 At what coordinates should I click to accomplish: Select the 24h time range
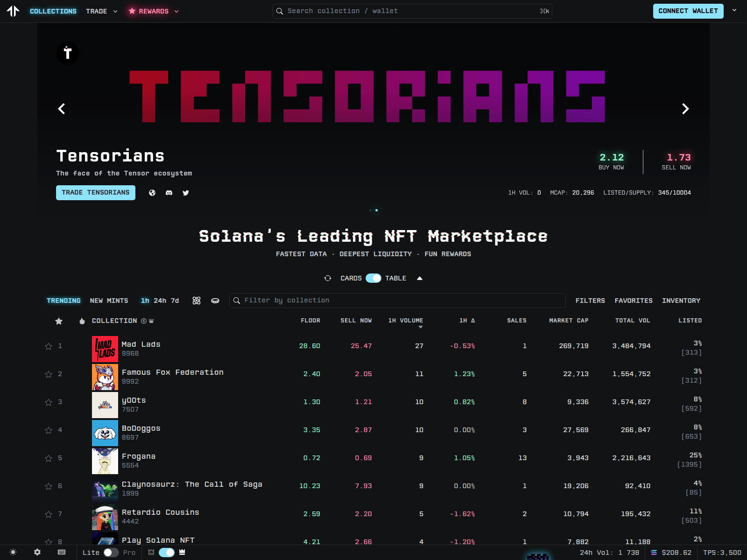point(160,301)
